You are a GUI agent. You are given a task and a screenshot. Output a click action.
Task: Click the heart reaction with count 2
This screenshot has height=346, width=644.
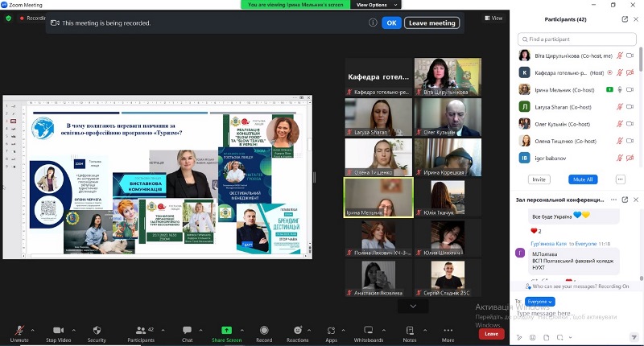(536, 231)
